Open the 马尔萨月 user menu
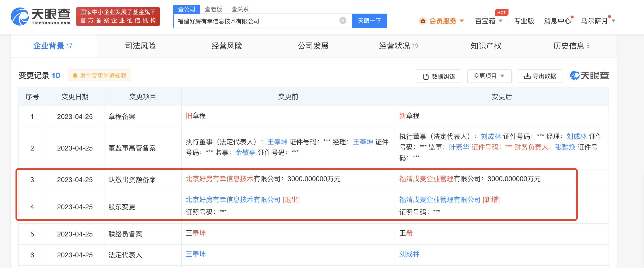 point(598,21)
